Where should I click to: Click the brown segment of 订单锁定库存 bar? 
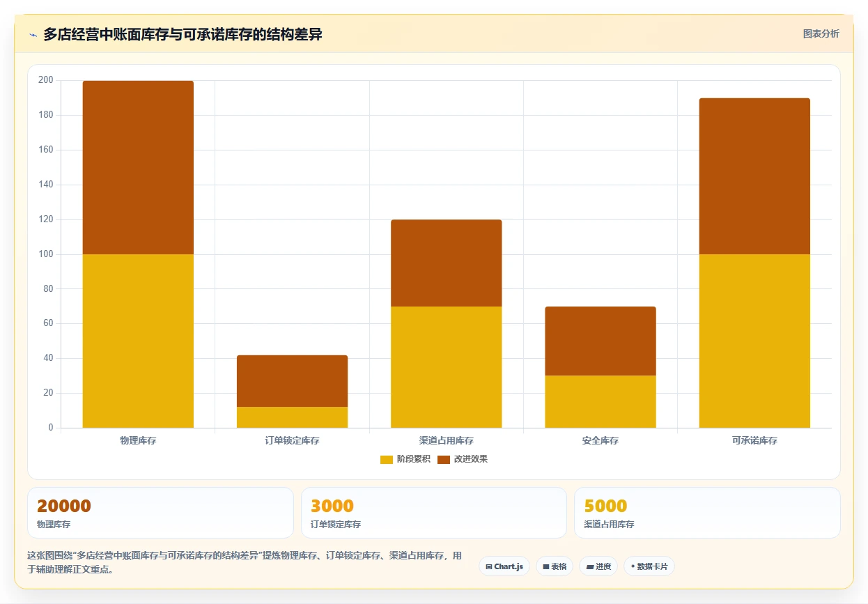[x=292, y=381]
